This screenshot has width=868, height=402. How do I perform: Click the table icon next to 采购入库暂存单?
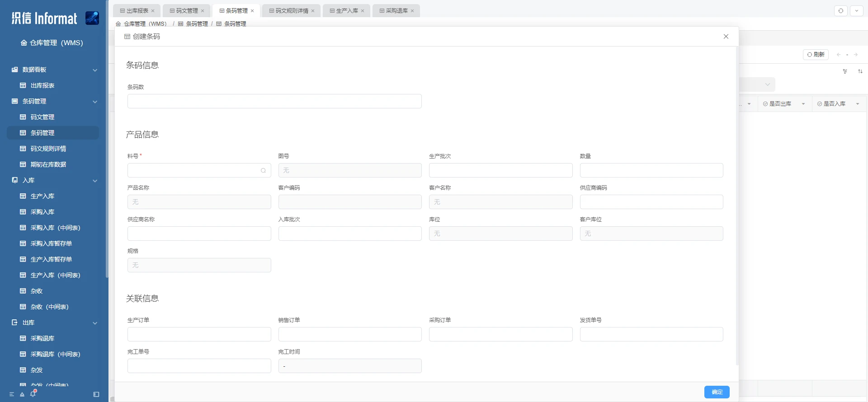(x=23, y=243)
